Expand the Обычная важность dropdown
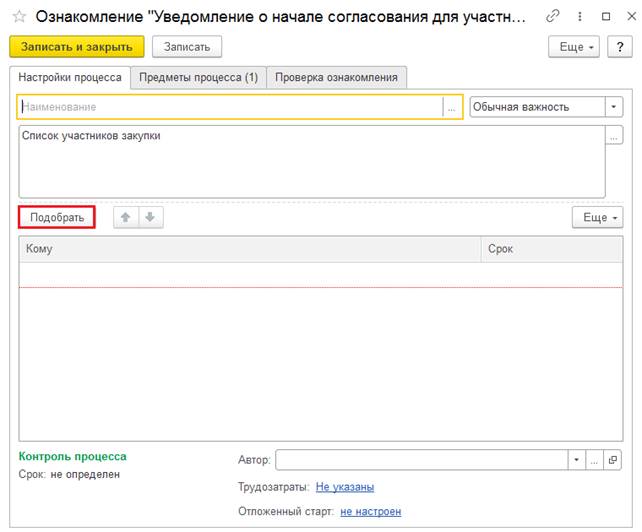 [613, 107]
